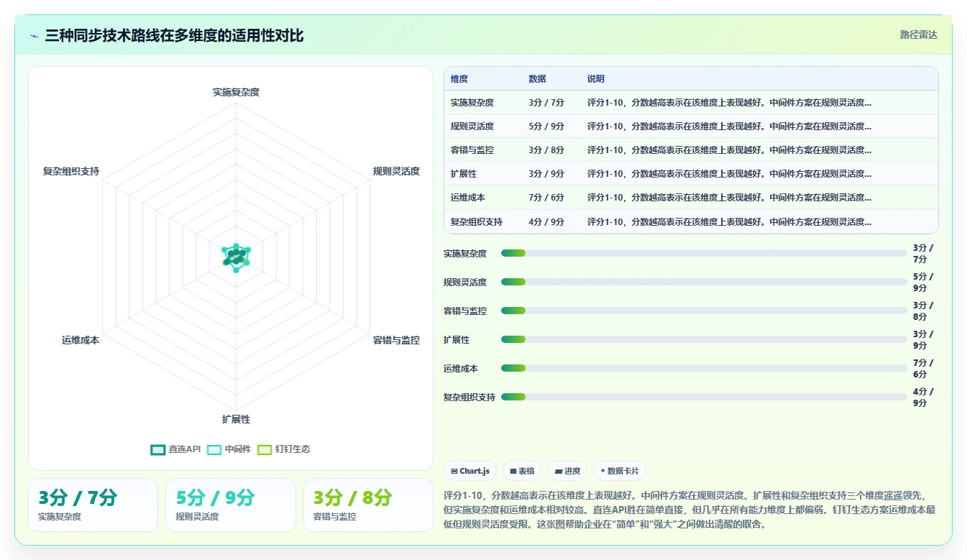
Task: Click the 4分 / 9分 table value
Action: [546, 221]
